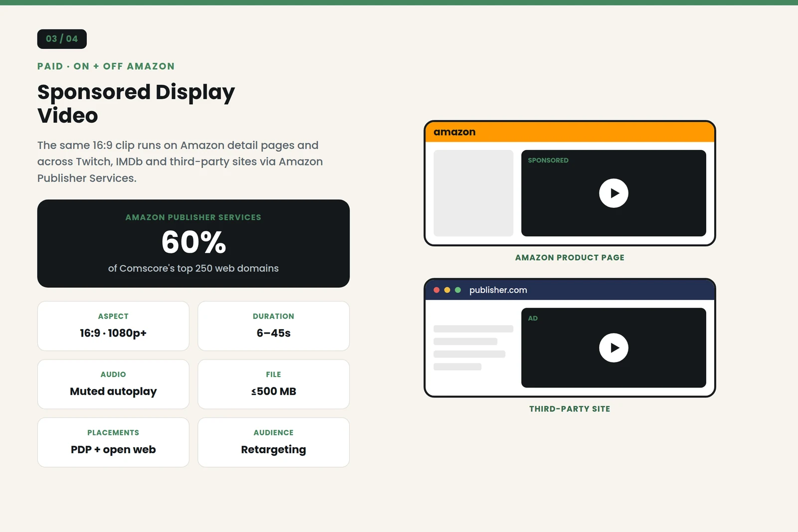This screenshot has height=532, width=798.
Task: Click the AD label on the publisher video
Action: coord(533,318)
